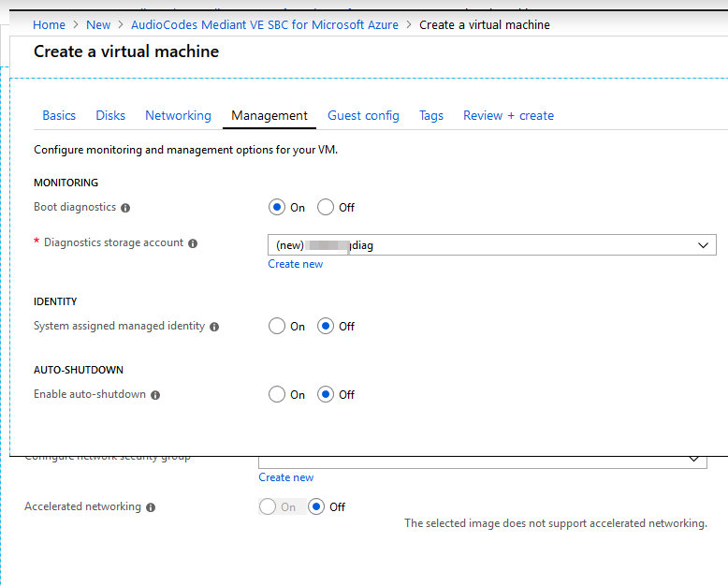Image resolution: width=728 pixels, height=586 pixels.
Task: Open AudioCodes Mediant VE SBC breadcrumb link
Action: click(264, 24)
